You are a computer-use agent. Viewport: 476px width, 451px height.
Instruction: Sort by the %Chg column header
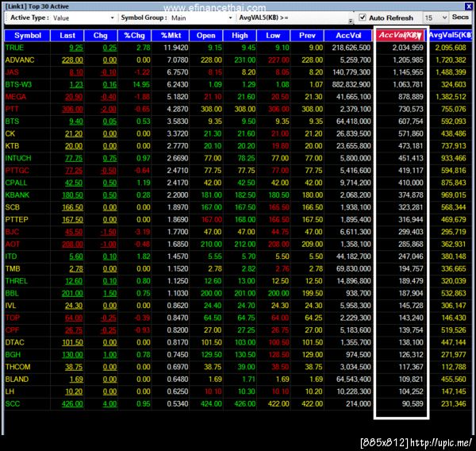[x=134, y=36]
